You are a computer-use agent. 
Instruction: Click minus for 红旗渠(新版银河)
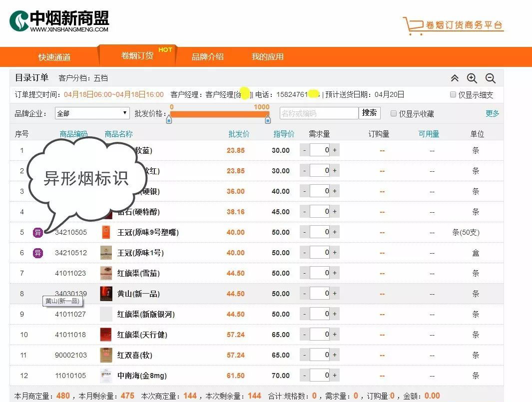[305, 314]
